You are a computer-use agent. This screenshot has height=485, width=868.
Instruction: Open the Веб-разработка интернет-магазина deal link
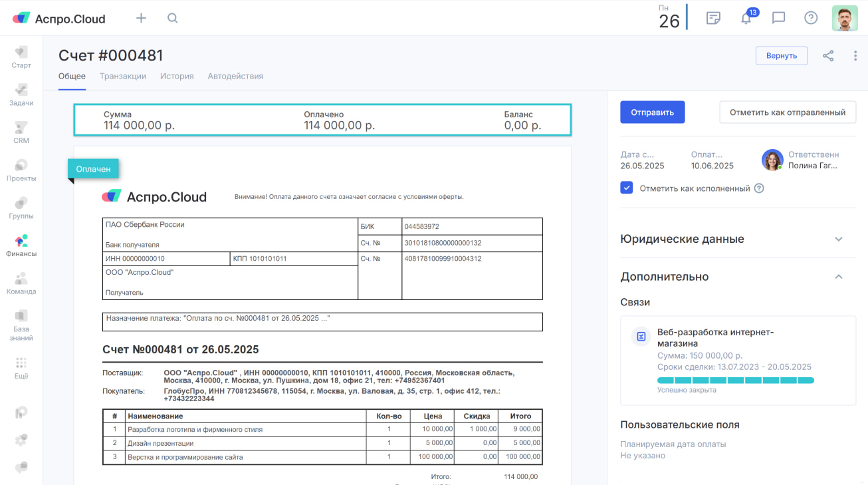point(715,338)
